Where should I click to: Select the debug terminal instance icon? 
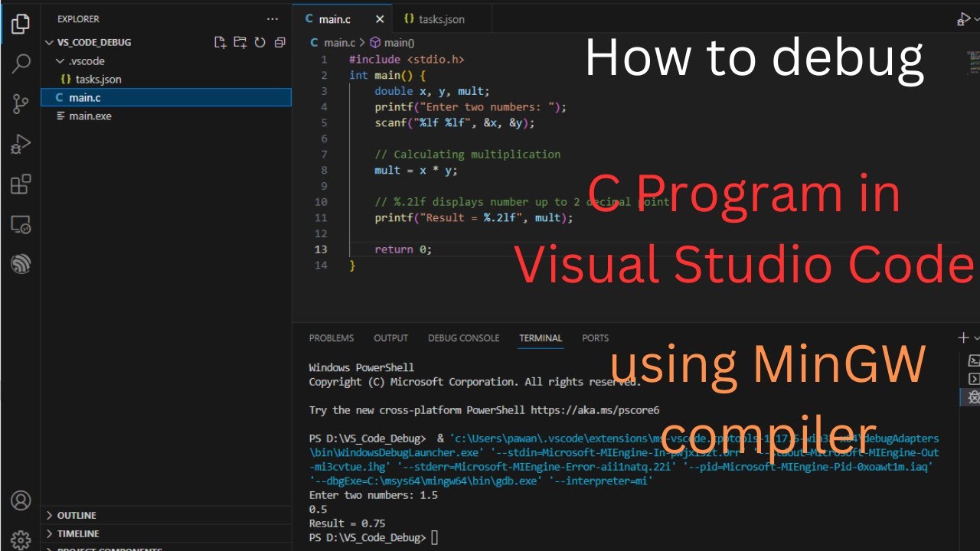point(974,396)
